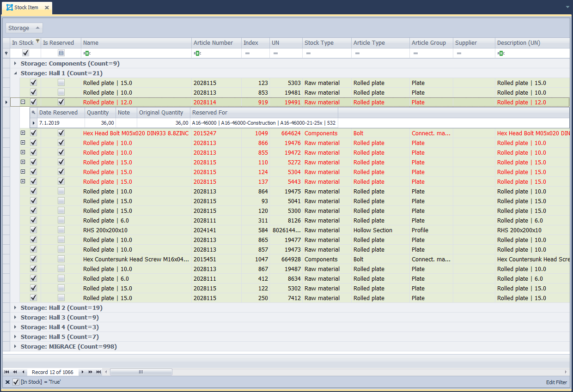Click the previous page navigation arrow
The height and width of the screenshot is (392, 573).
[x=15, y=372]
